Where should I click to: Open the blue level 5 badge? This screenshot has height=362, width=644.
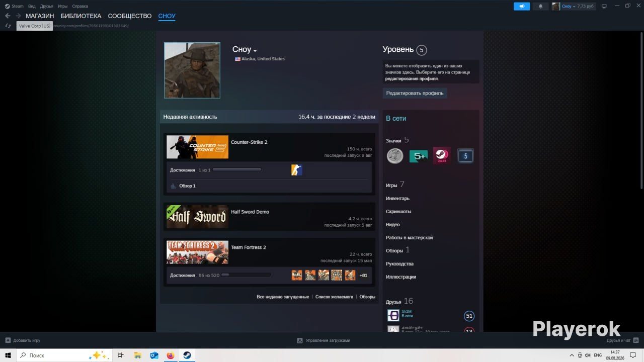(x=465, y=156)
